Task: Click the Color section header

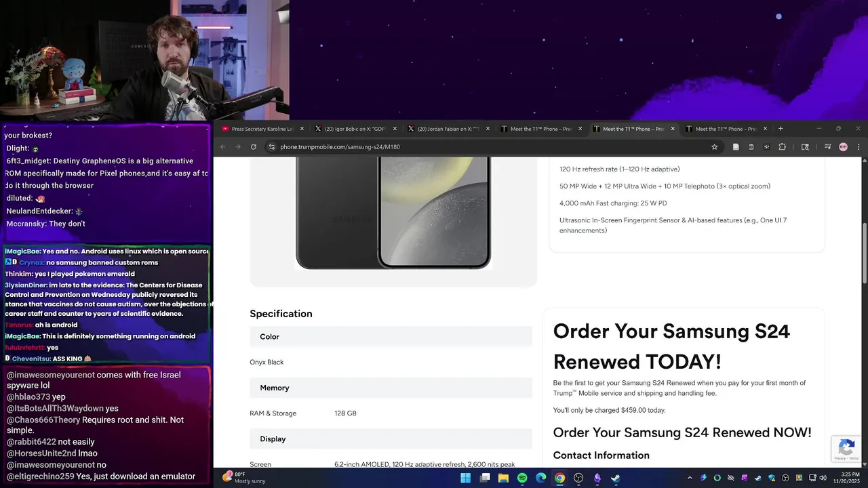Action: point(391,337)
